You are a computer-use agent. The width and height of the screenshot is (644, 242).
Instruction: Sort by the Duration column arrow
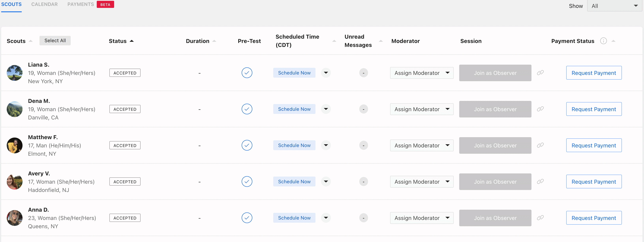coord(214,41)
